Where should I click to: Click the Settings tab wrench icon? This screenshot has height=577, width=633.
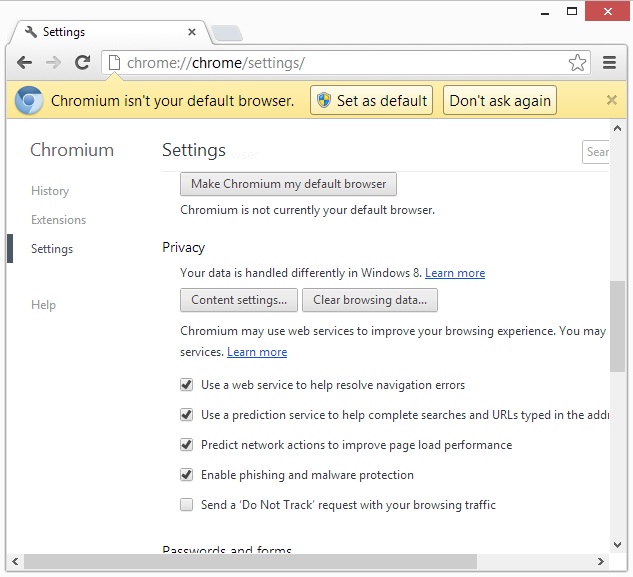pos(30,32)
